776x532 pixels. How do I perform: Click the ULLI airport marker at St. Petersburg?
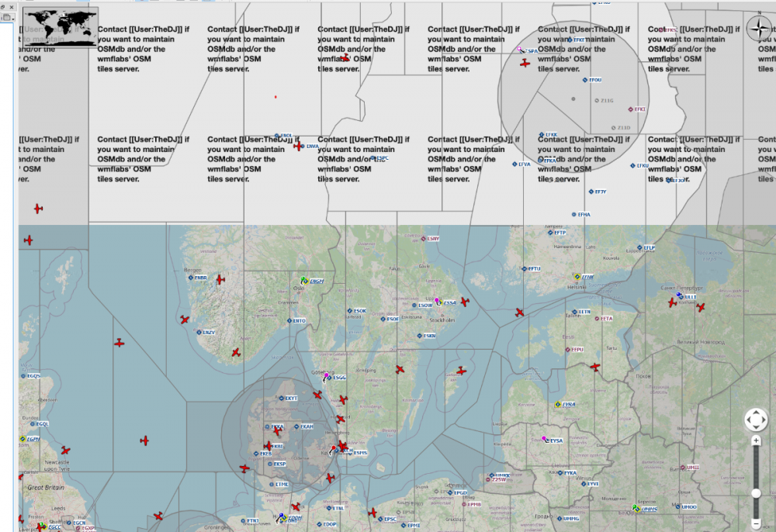pyautogui.click(x=680, y=296)
